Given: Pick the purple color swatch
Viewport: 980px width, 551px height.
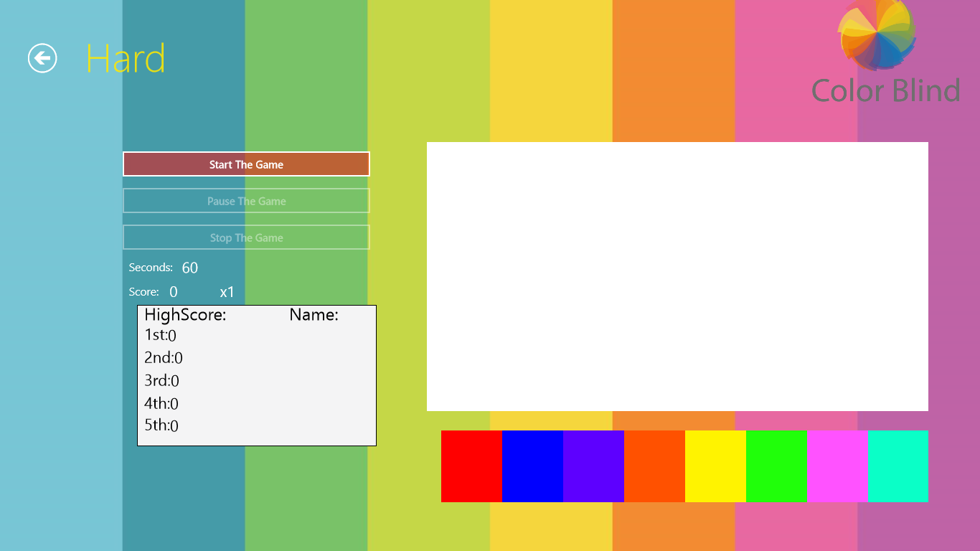Looking at the screenshot, I should pos(593,466).
